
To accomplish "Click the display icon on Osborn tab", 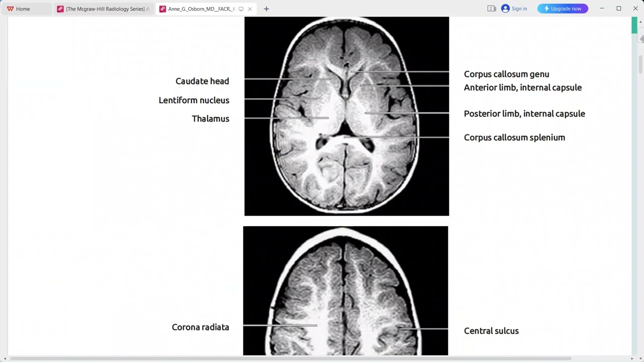I will pyautogui.click(x=241, y=9).
